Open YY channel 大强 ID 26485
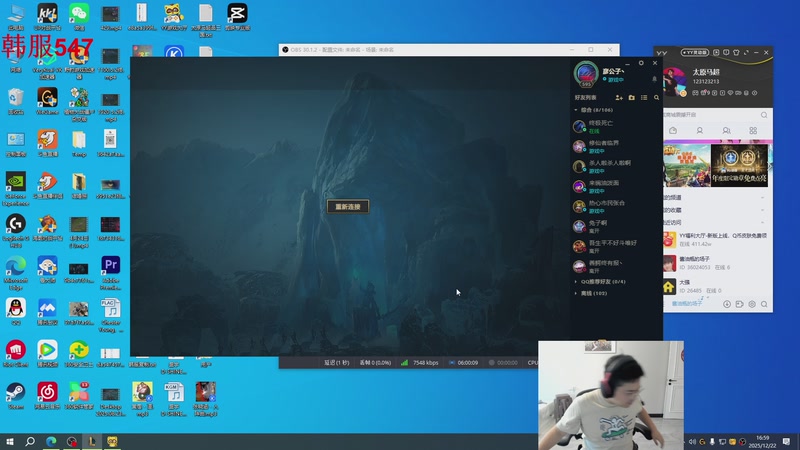 (716, 286)
